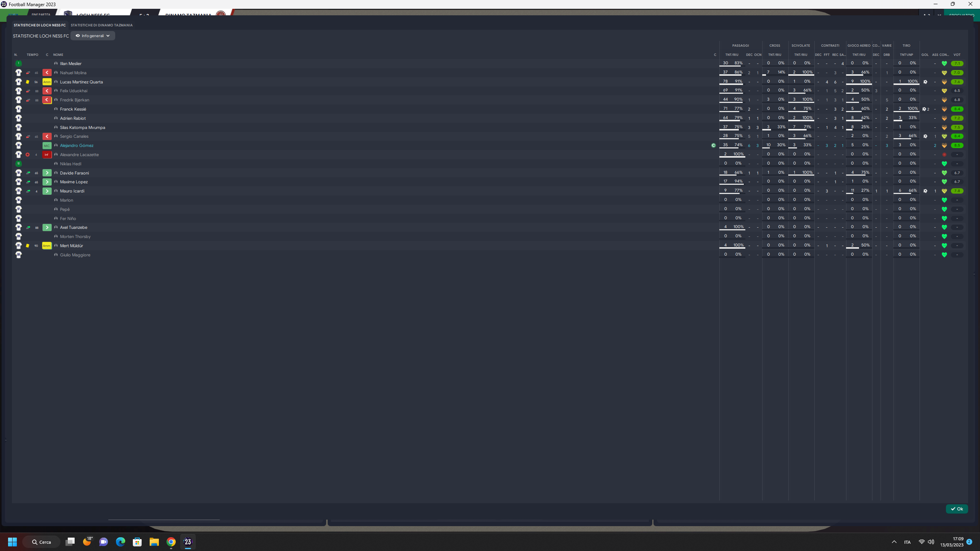The height and width of the screenshot is (551, 980).
Task: Click the goal ball icon in Franck Kessié's row
Action: tap(924, 109)
